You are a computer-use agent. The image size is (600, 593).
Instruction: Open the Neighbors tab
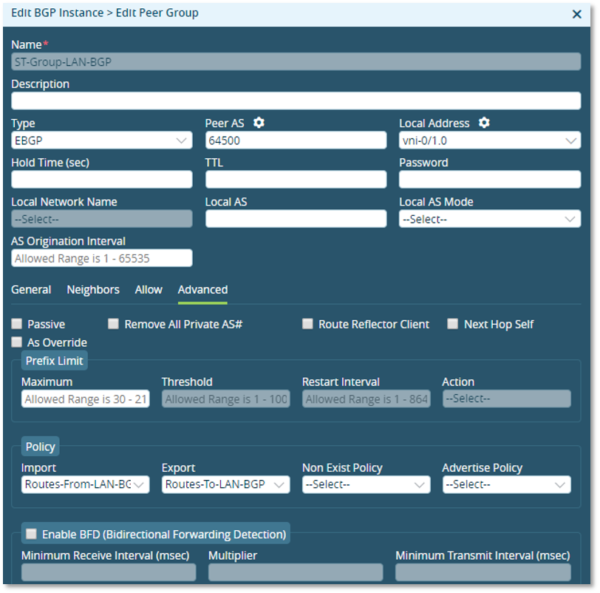click(93, 290)
